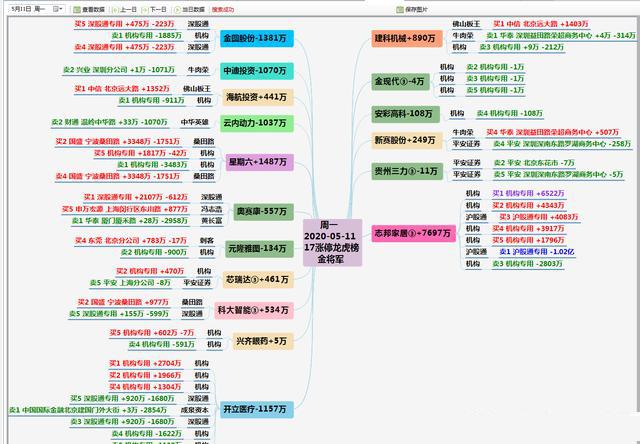Click the text 卖1 机构专用 -1885万

[147, 36]
